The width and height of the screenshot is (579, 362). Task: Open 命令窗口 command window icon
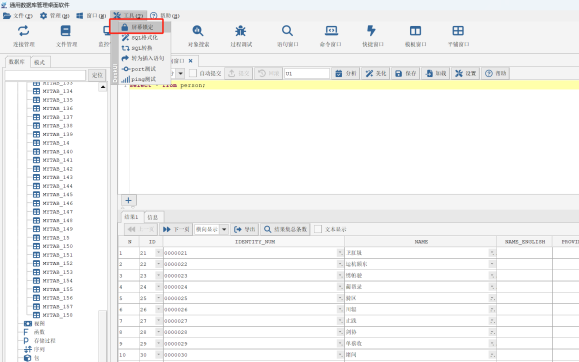coord(331,31)
